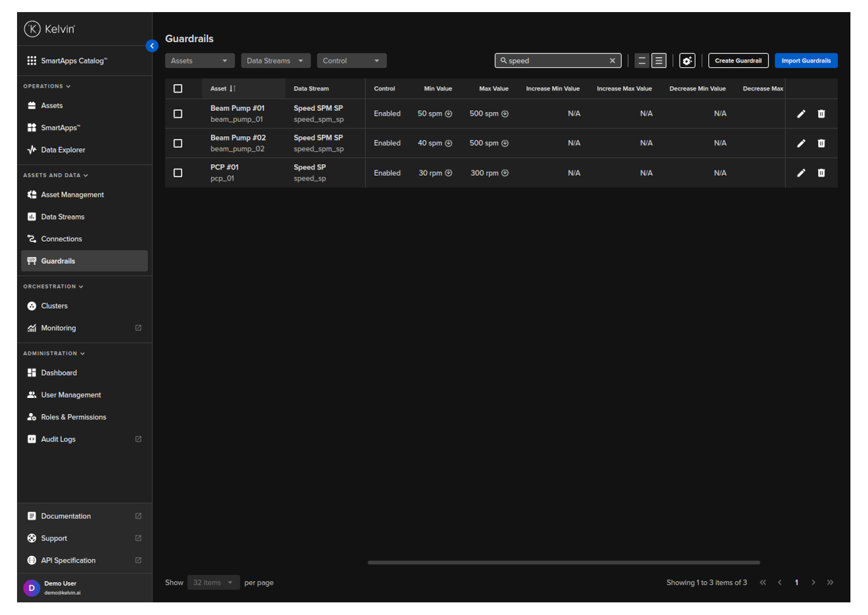Click the Create Guardrail button

pos(738,61)
